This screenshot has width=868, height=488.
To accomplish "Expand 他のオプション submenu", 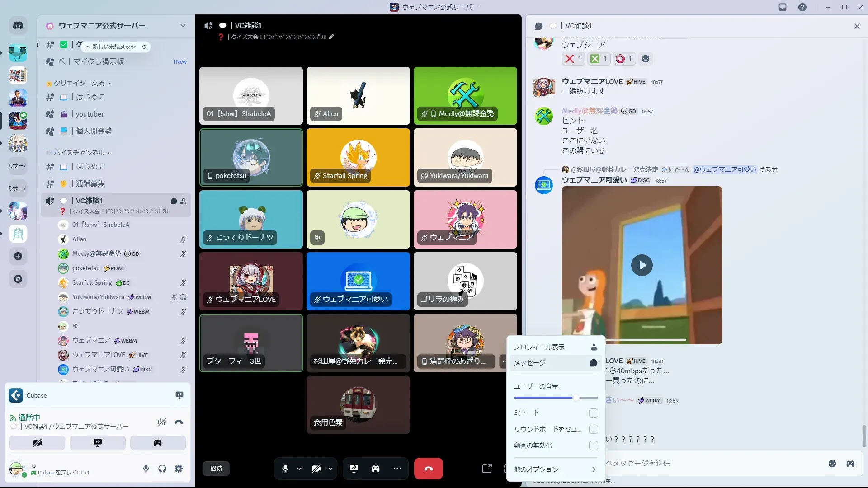I will 556,469.
